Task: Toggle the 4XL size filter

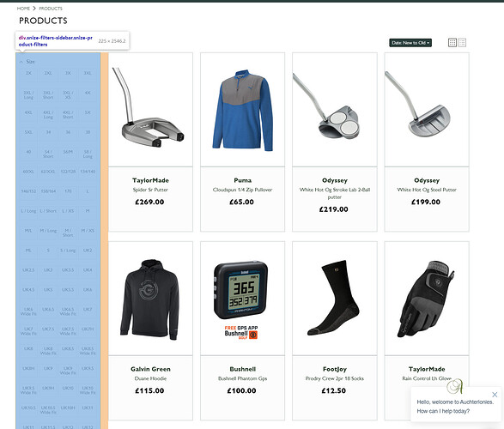Action: [28, 112]
